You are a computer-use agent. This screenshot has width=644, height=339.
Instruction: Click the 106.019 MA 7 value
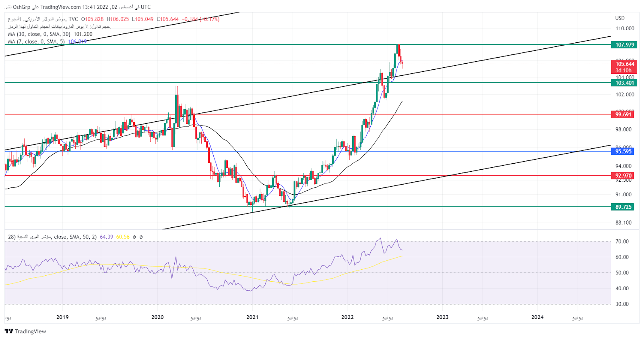coord(77,42)
